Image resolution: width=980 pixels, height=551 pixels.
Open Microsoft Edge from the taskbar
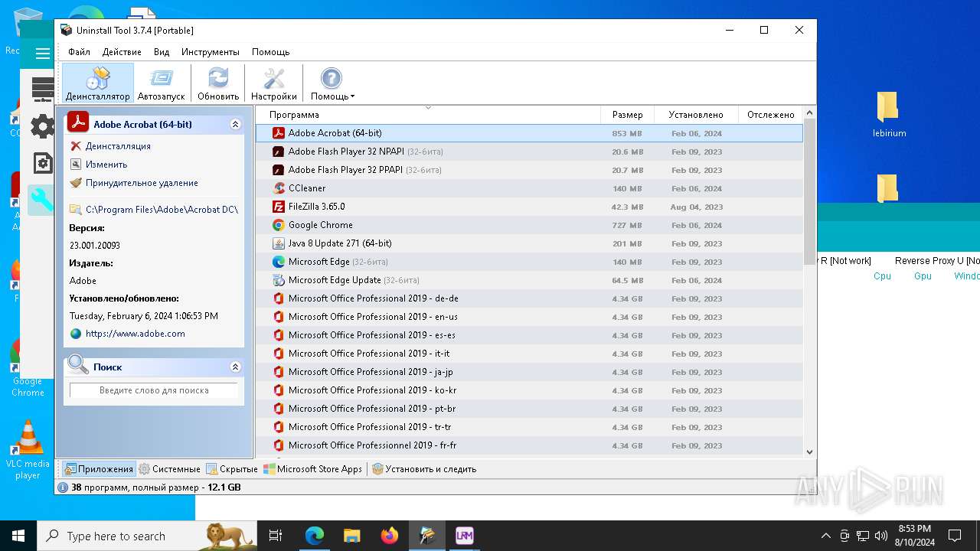pos(315,536)
